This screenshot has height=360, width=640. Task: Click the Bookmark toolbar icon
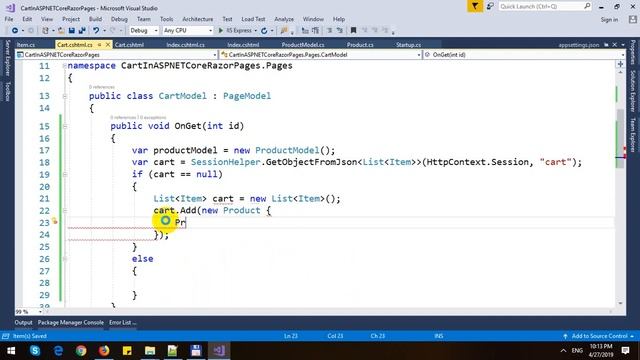click(353, 31)
